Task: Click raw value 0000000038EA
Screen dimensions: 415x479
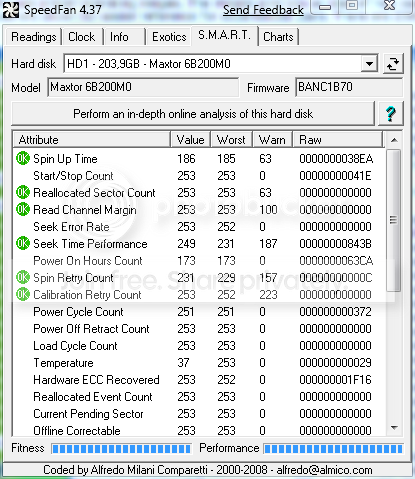Action: click(x=336, y=159)
